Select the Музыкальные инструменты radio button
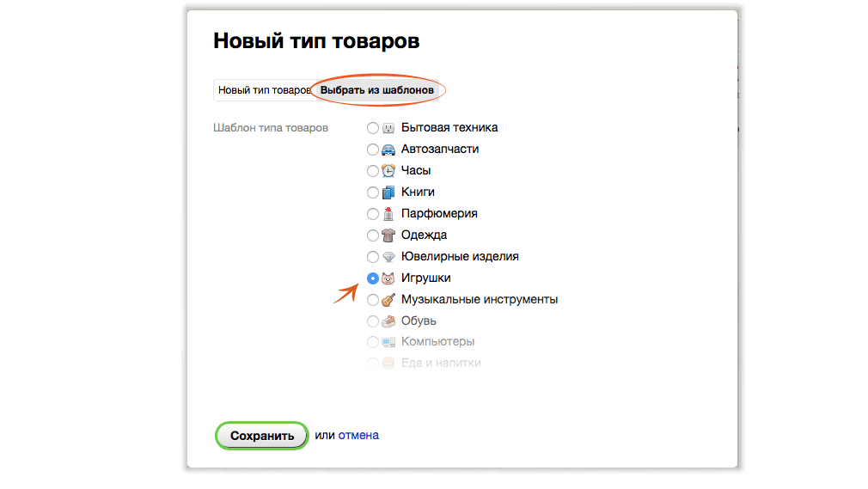868x489 pixels. [373, 300]
